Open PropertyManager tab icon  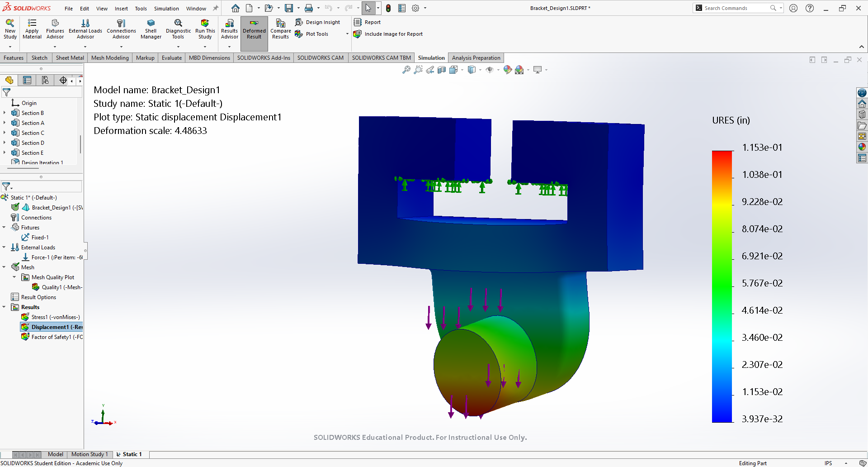coord(27,81)
